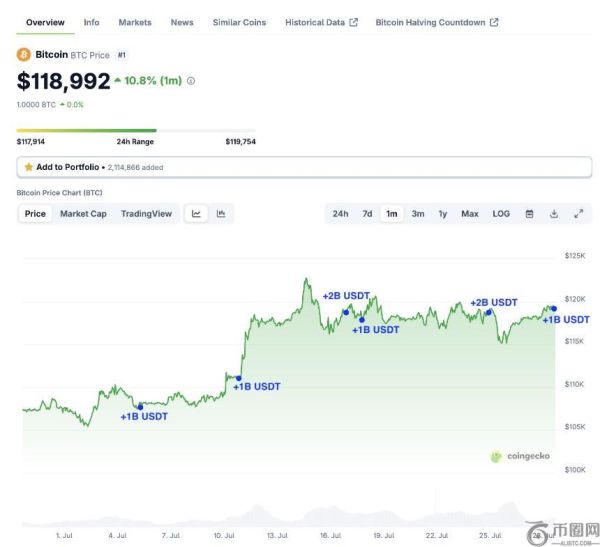The image size is (600, 547).
Task: Expand chart to fullscreen
Action: coord(578,213)
